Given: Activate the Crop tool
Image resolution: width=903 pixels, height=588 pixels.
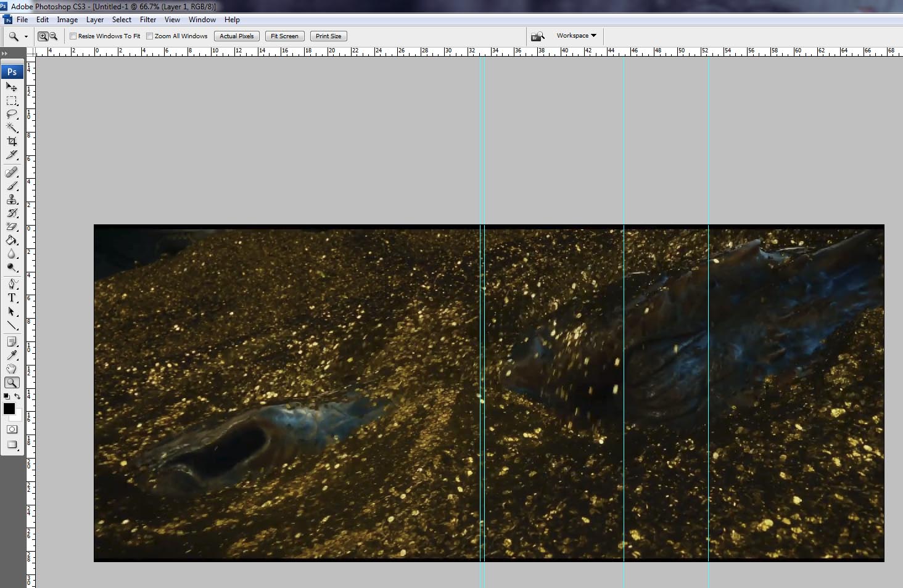Looking at the screenshot, I should [x=12, y=141].
